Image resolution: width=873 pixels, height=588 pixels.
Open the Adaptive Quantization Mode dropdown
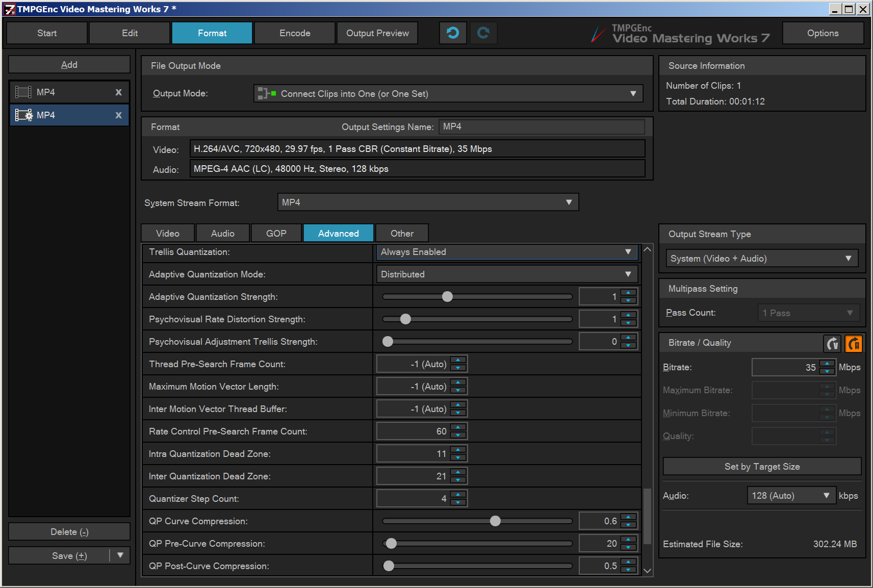pos(628,274)
